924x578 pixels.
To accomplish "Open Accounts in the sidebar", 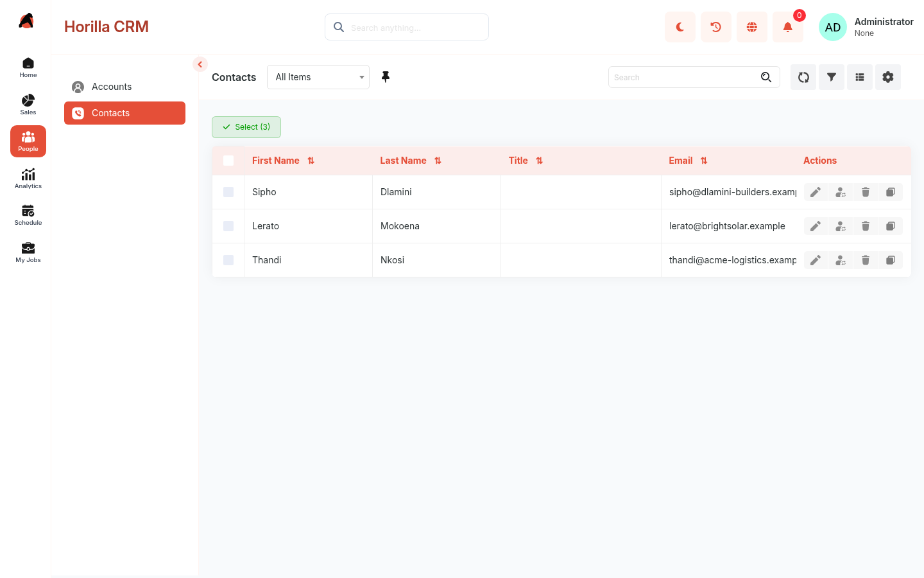I will pyautogui.click(x=124, y=87).
